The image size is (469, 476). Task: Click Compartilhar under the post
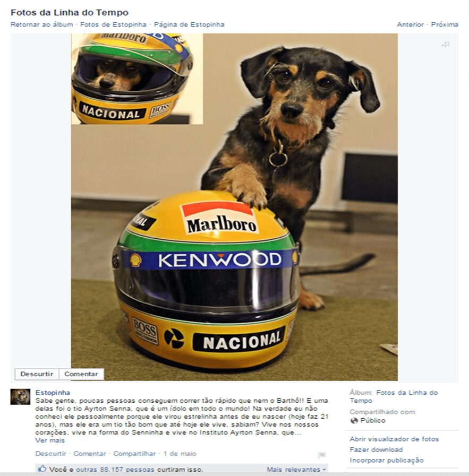coord(134,454)
